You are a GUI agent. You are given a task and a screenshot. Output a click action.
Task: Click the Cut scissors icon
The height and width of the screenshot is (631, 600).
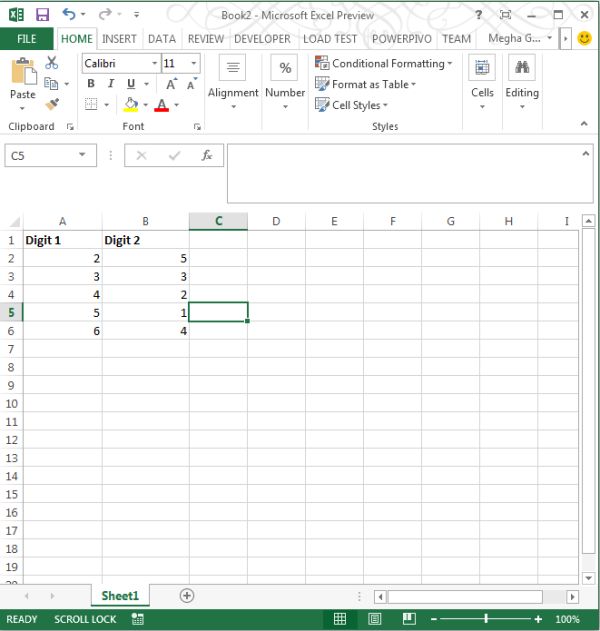coord(52,63)
